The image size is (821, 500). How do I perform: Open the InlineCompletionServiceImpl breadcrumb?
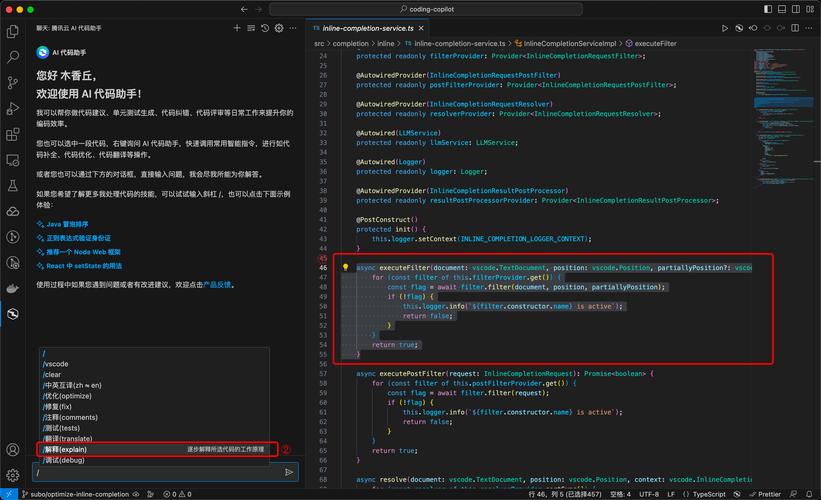(x=565, y=43)
